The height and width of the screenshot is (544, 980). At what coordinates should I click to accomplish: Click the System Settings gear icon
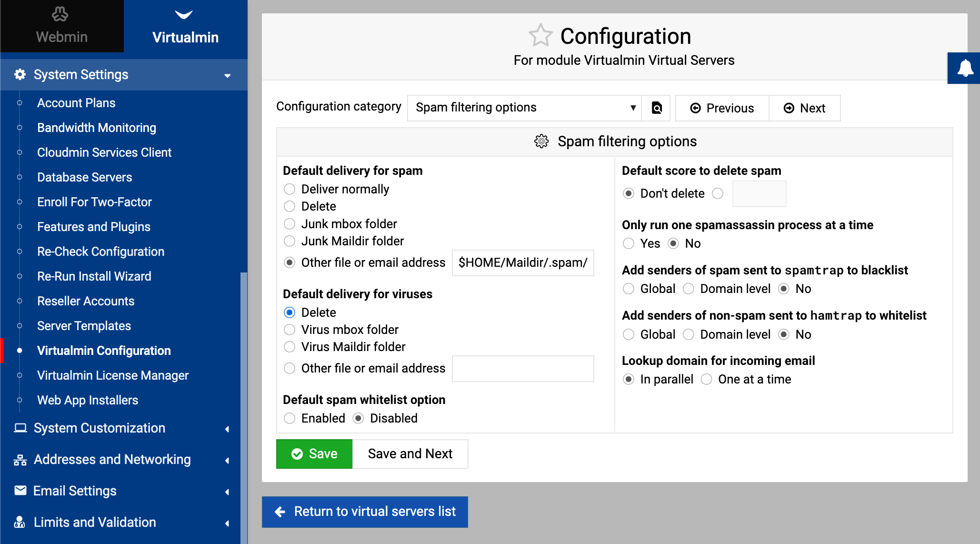tap(20, 75)
